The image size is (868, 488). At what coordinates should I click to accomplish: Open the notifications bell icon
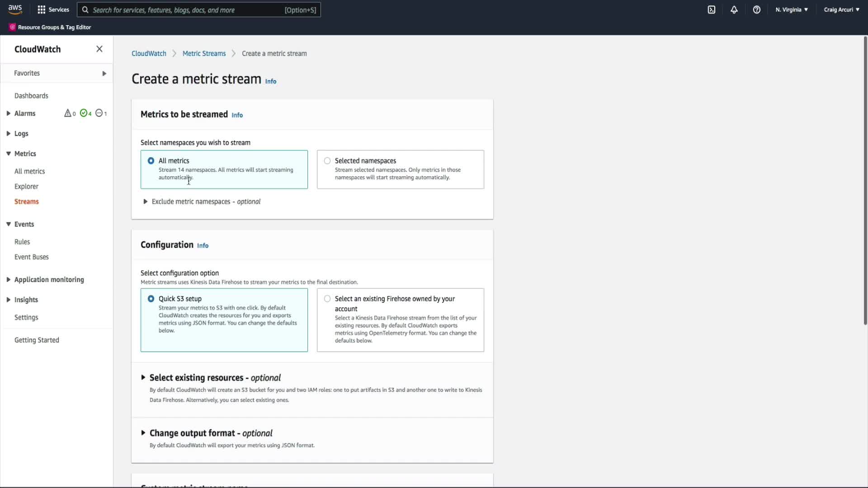tap(734, 9)
